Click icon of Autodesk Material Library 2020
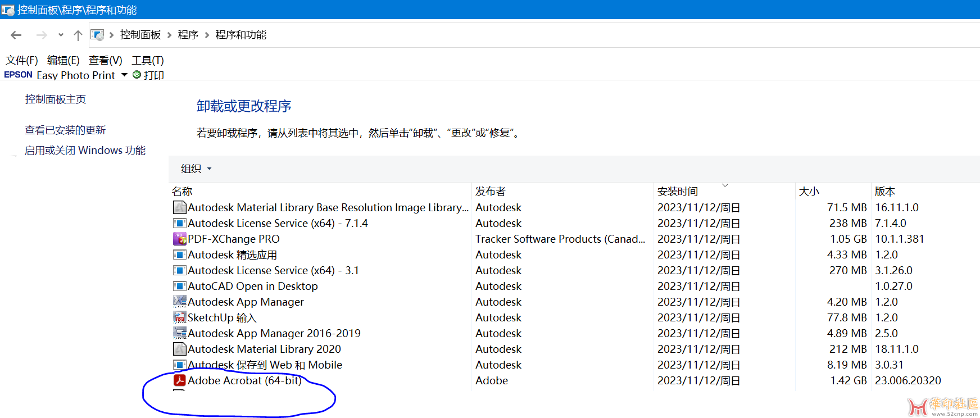The height and width of the screenshot is (418, 980). pyautogui.click(x=179, y=349)
